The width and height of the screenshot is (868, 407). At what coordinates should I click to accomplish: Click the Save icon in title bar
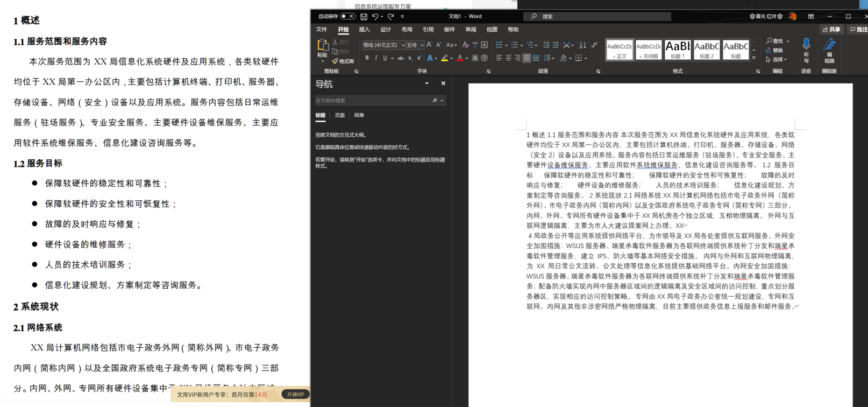pyautogui.click(x=364, y=17)
